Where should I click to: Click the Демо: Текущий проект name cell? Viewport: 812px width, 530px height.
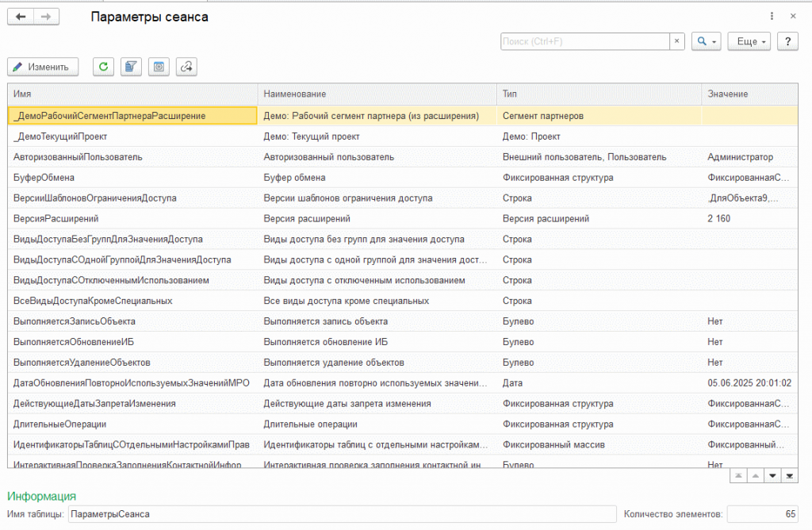click(x=377, y=136)
